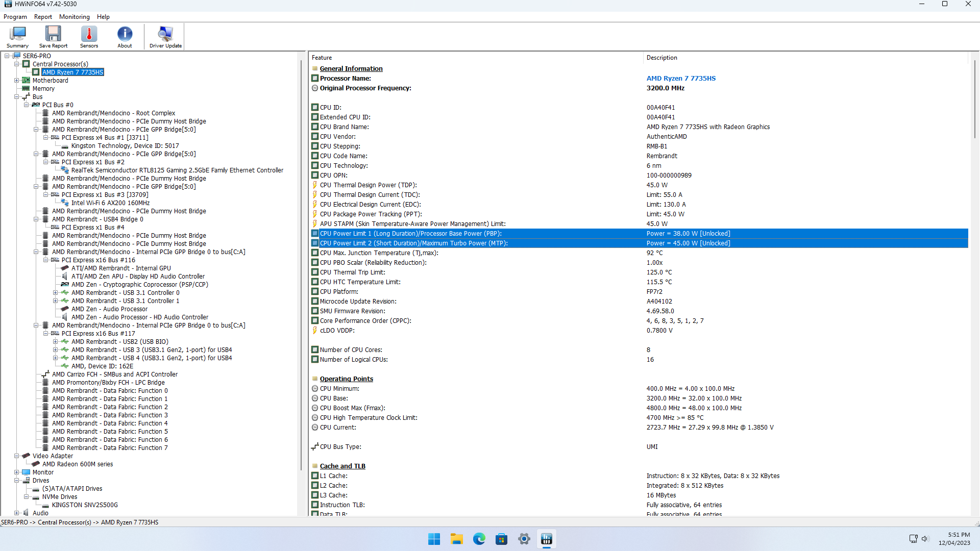Select Kingston Technology Device ID 5017
This screenshot has width=980, height=551.
pyautogui.click(x=125, y=146)
